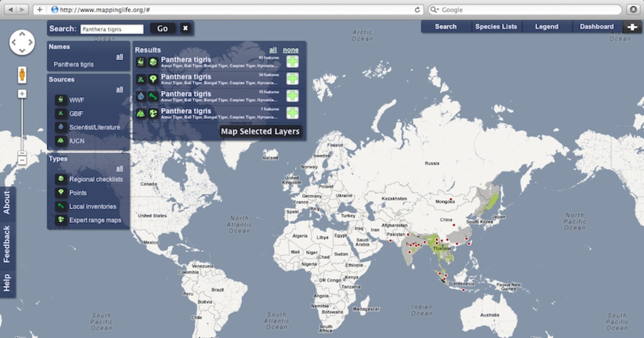644x338 pixels.
Task: Click the Scientist/Literature source icon
Action: click(61, 127)
